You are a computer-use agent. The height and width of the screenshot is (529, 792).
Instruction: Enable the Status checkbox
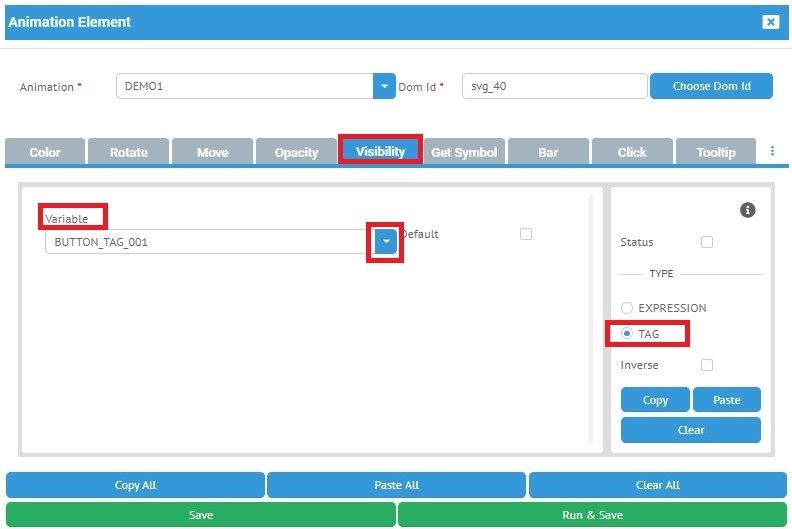click(x=707, y=242)
